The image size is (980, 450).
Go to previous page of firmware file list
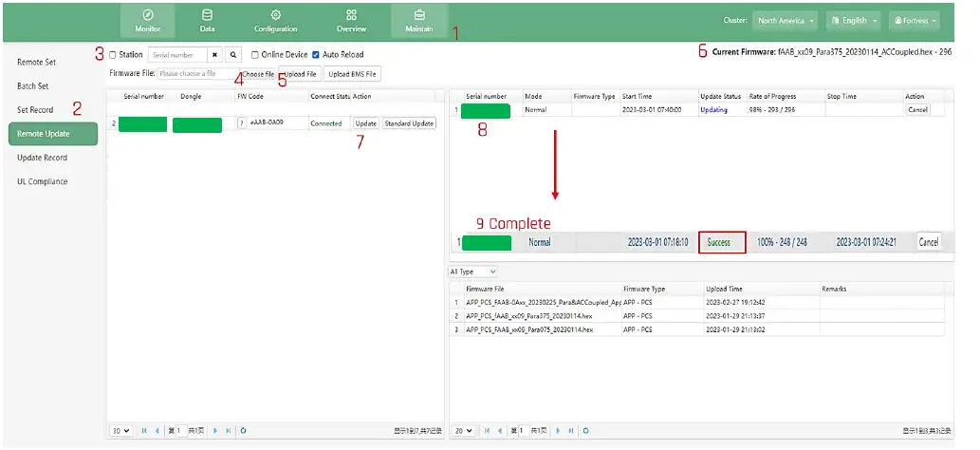click(499, 431)
